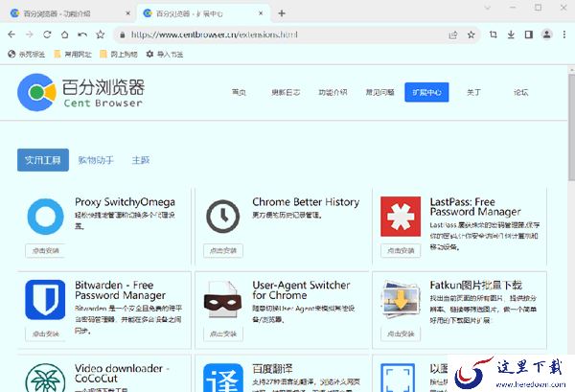Screen dimensions: 575x392
Task: Open the 功能介绍 nav item
Action: (x=333, y=92)
